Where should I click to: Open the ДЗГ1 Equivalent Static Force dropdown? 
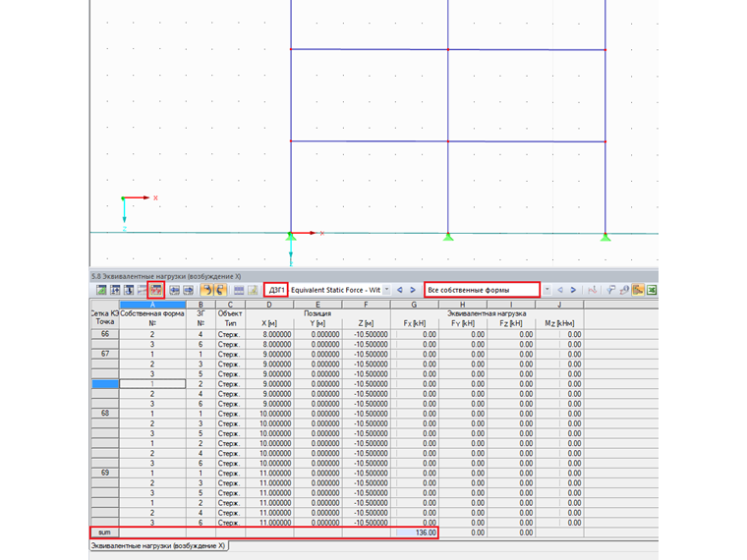pos(387,290)
